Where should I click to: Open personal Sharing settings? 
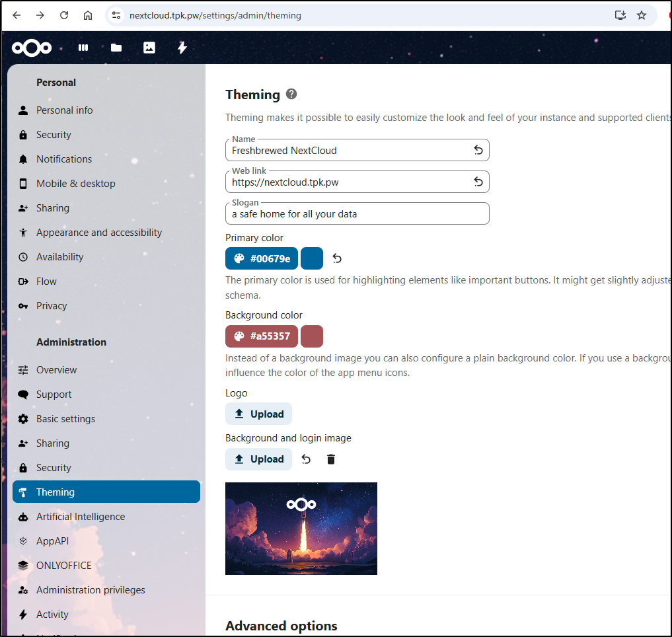(106, 208)
